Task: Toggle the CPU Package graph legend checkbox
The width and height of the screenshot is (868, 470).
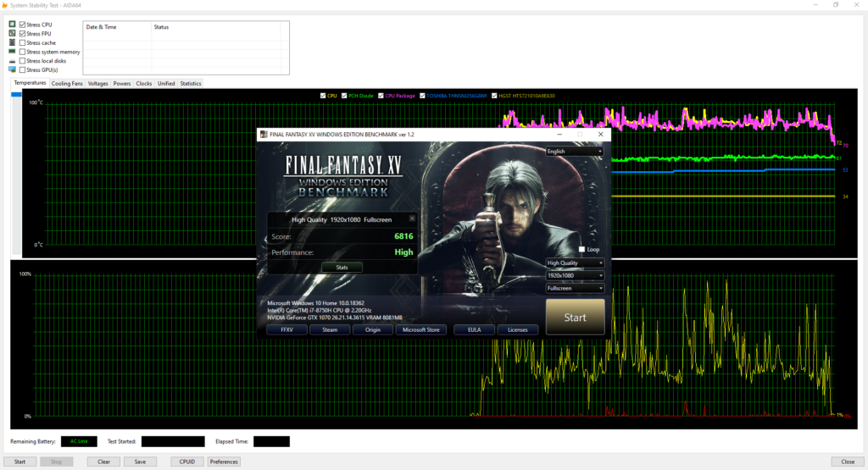Action: coord(381,96)
